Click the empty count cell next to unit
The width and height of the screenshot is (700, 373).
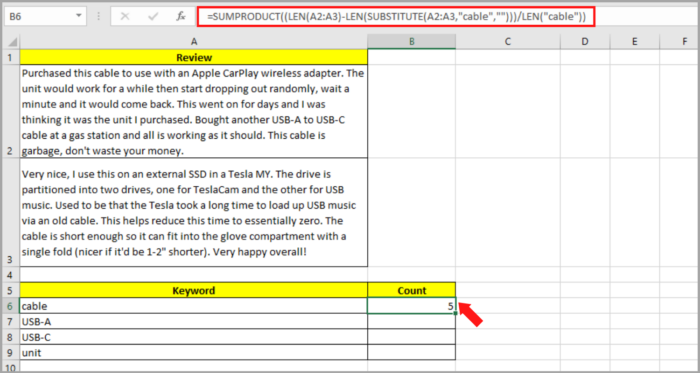coord(412,352)
